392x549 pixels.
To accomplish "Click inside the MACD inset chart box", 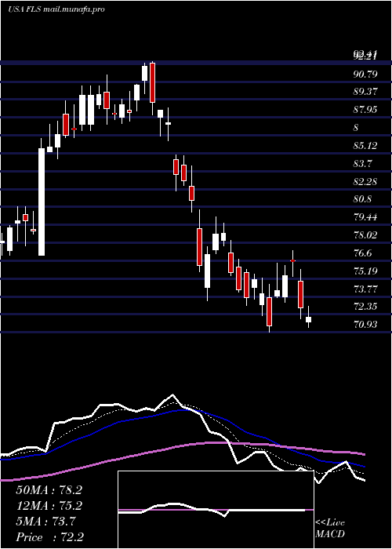I will point(216,510).
